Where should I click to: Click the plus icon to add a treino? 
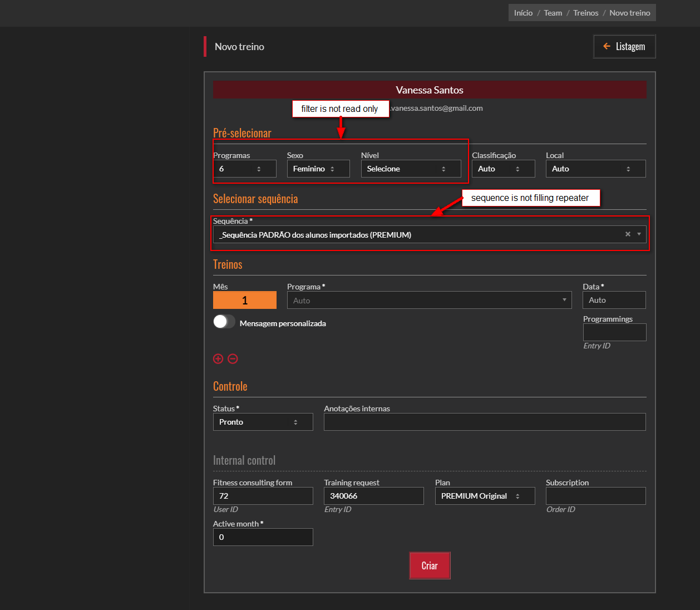pyautogui.click(x=218, y=359)
